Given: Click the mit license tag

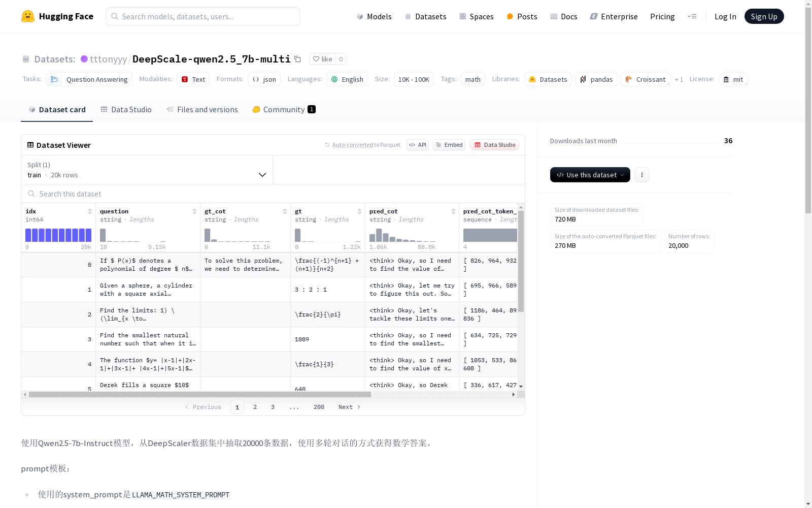Looking at the screenshot, I should coord(733,79).
